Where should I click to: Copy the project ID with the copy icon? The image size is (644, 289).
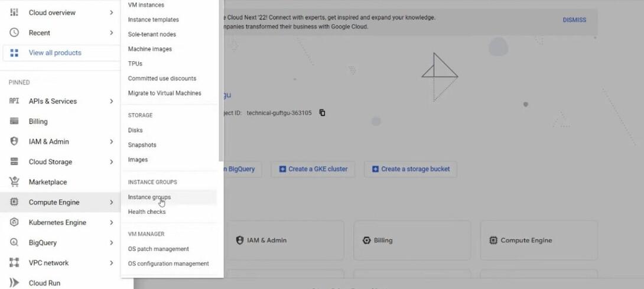click(323, 113)
